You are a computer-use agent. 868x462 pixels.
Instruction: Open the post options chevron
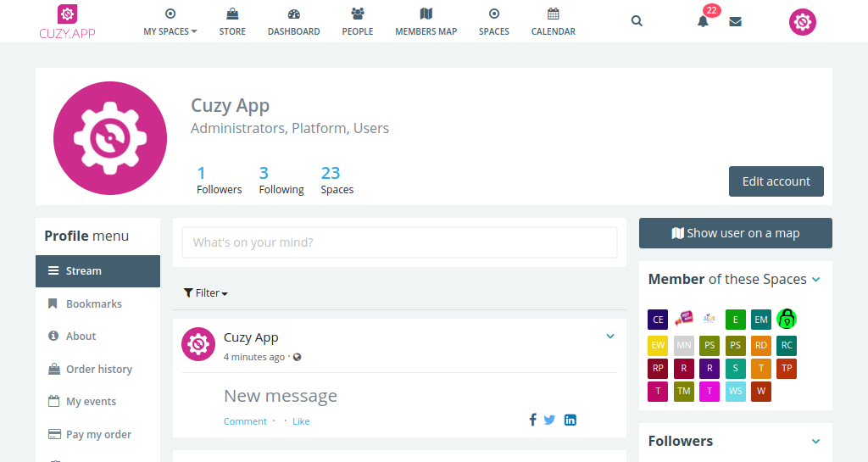coord(610,336)
